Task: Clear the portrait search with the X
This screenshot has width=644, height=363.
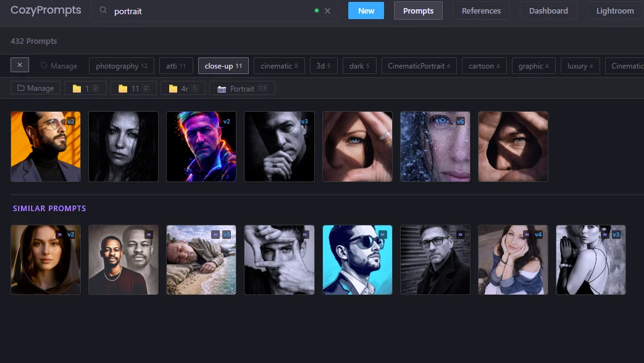Action: point(327,11)
